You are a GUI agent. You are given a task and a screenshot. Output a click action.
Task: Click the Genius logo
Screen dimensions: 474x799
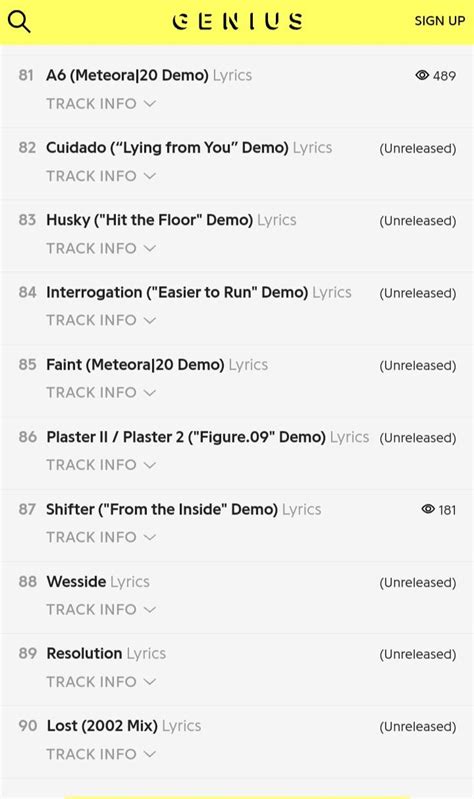coord(238,21)
